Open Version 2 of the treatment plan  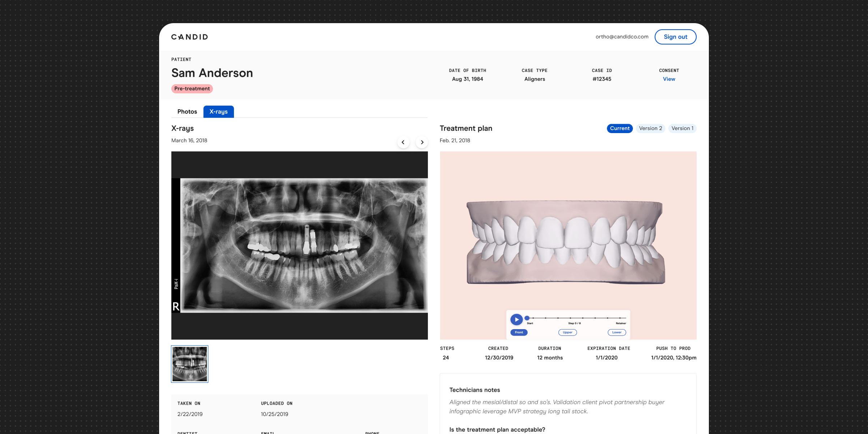(x=650, y=128)
